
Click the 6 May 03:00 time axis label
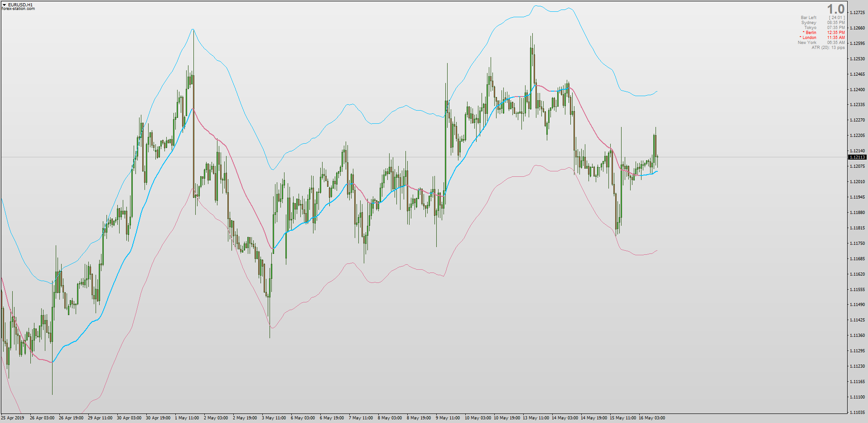(303, 418)
